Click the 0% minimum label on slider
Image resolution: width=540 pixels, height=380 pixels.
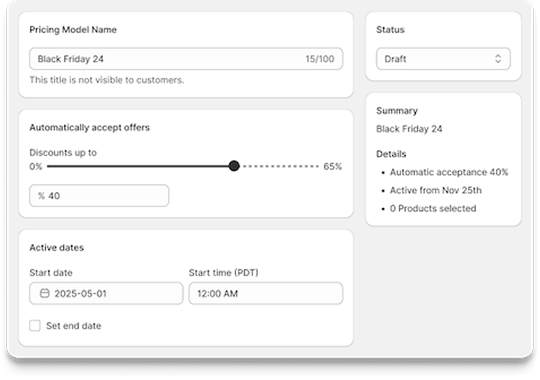[36, 166]
